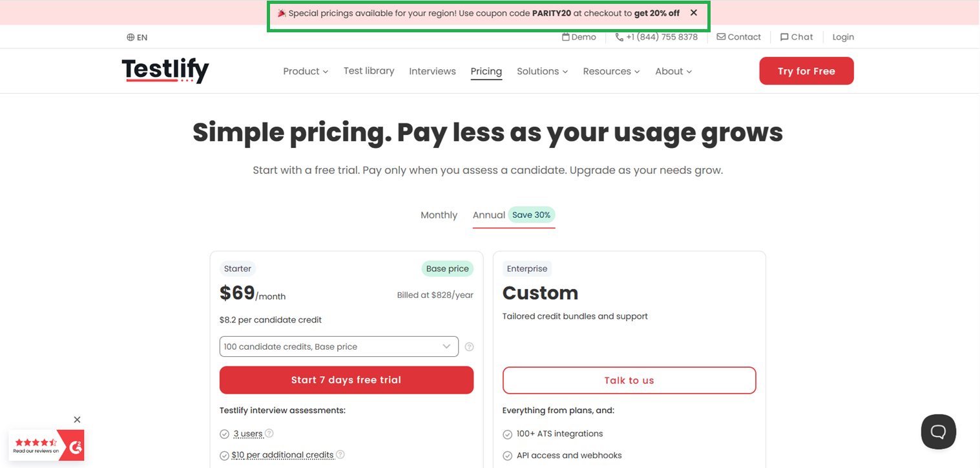Open the 100 candidate credits dropdown
The width and height of the screenshot is (980, 468).
point(339,346)
